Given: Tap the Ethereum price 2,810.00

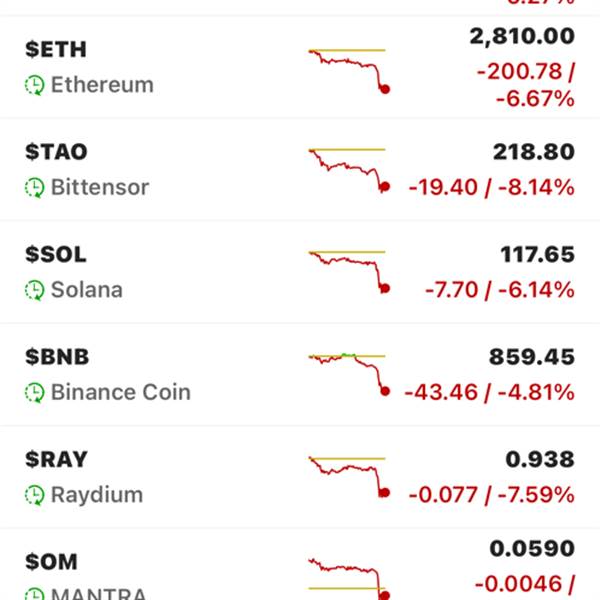Looking at the screenshot, I should click(522, 37).
